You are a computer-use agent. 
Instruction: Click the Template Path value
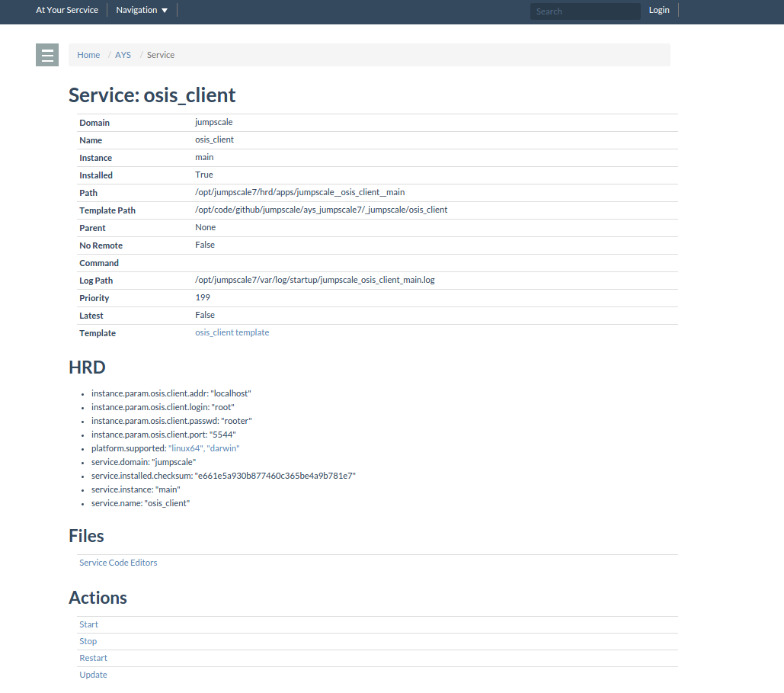(x=321, y=210)
